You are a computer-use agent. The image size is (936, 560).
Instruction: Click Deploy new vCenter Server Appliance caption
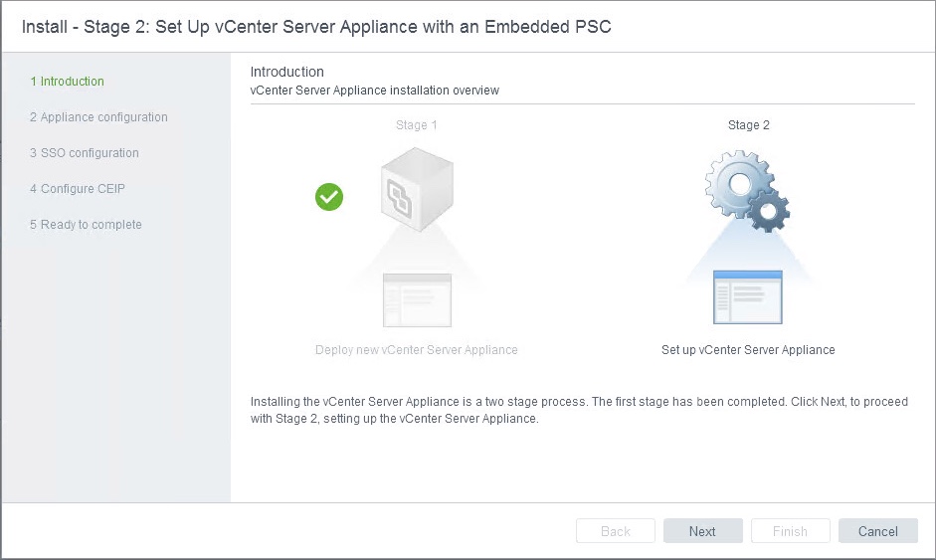[x=416, y=350]
